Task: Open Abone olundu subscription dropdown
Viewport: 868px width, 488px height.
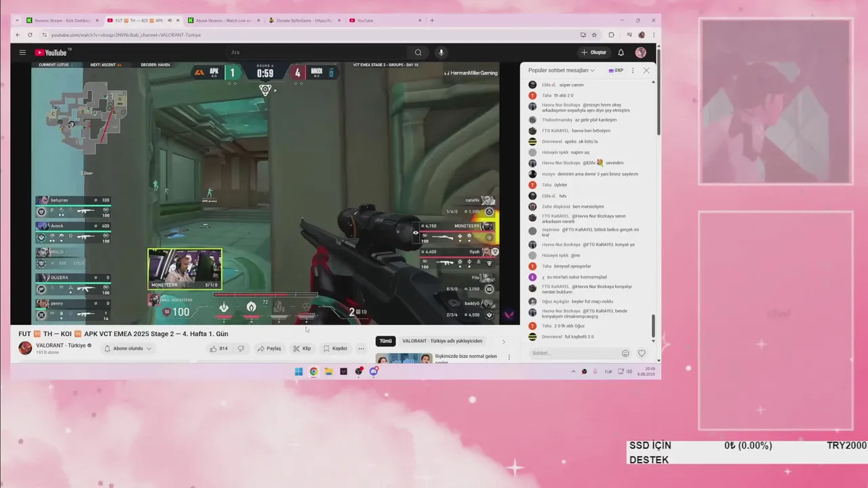Action: click(127, 348)
